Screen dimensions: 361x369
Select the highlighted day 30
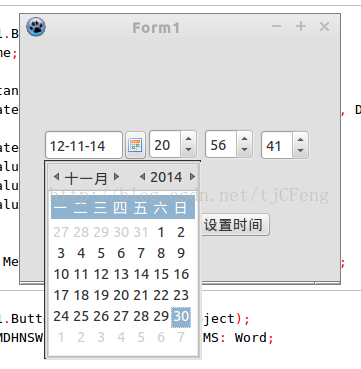click(181, 317)
